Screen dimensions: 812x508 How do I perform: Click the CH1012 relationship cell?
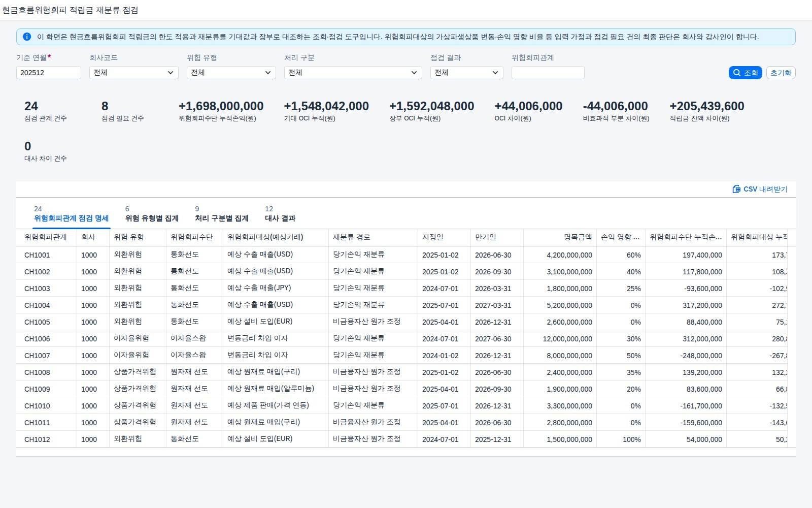click(x=37, y=439)
